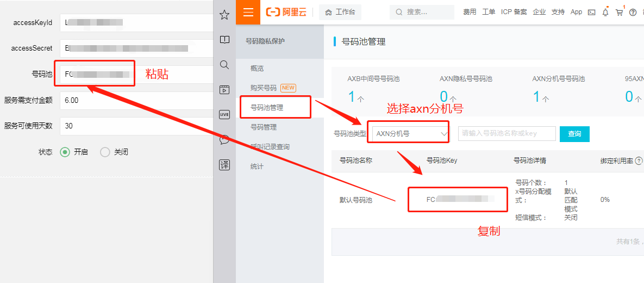This screenshot has width=644, height=283.
Task: Open the 工作台 workbench button
Action: pyautogui.click(x=340, y=13)
